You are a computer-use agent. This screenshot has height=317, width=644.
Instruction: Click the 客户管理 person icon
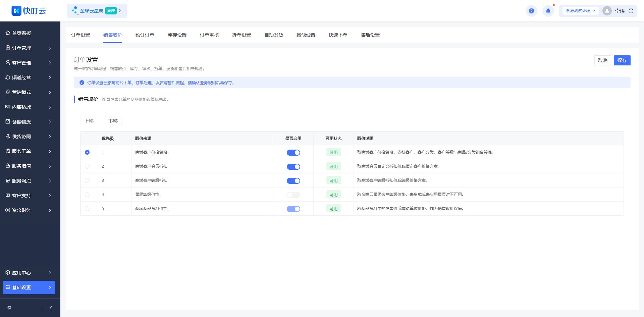point(8,62)
